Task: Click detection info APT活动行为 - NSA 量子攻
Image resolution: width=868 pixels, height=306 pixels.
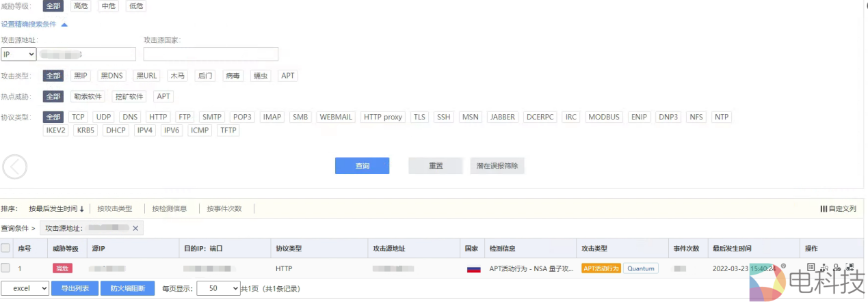Action: coord(531,268)
